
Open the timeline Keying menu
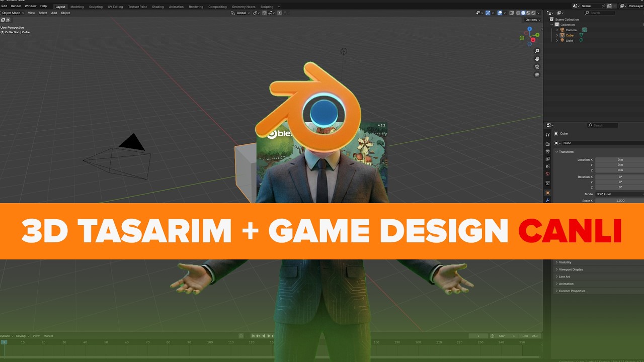pos(22,336)
